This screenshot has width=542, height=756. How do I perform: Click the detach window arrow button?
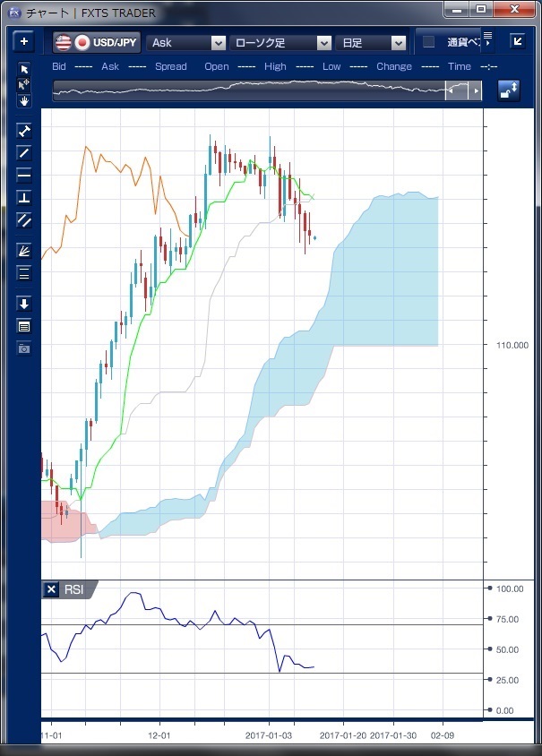[x=517, y=41]
